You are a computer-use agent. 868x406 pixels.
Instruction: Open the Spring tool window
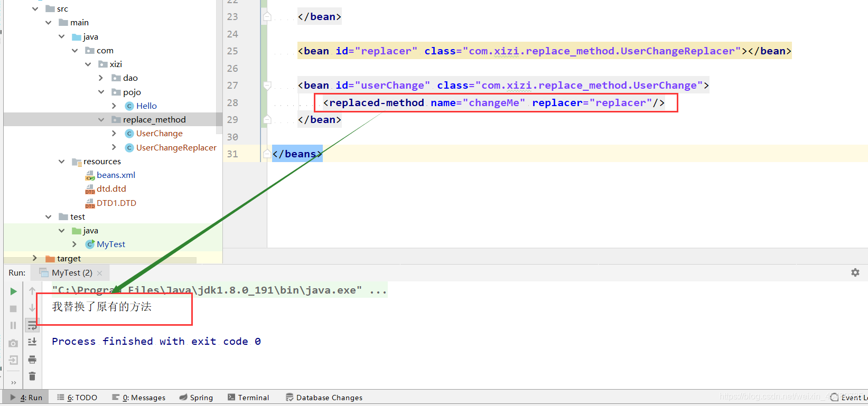(196, 398)
